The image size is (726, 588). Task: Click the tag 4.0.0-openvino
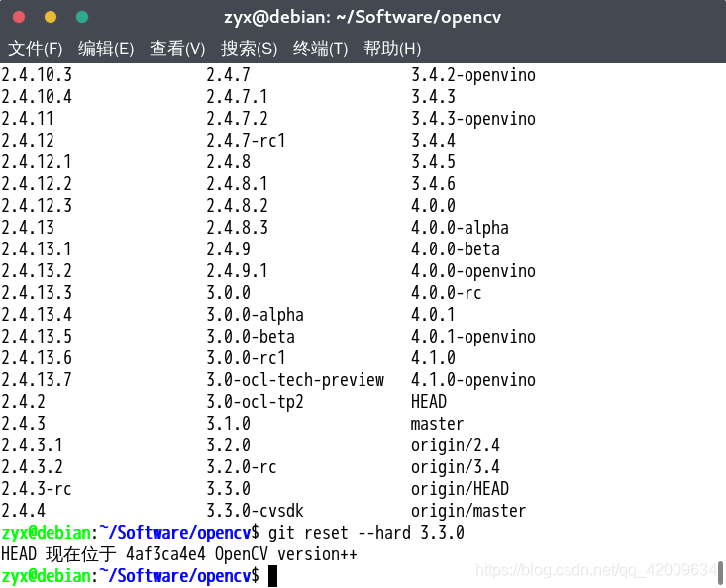point(473,270)
